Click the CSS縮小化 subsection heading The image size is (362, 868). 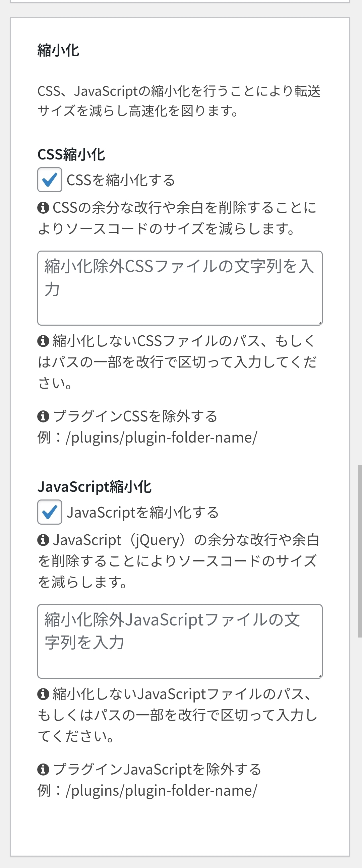click(71, 155)
